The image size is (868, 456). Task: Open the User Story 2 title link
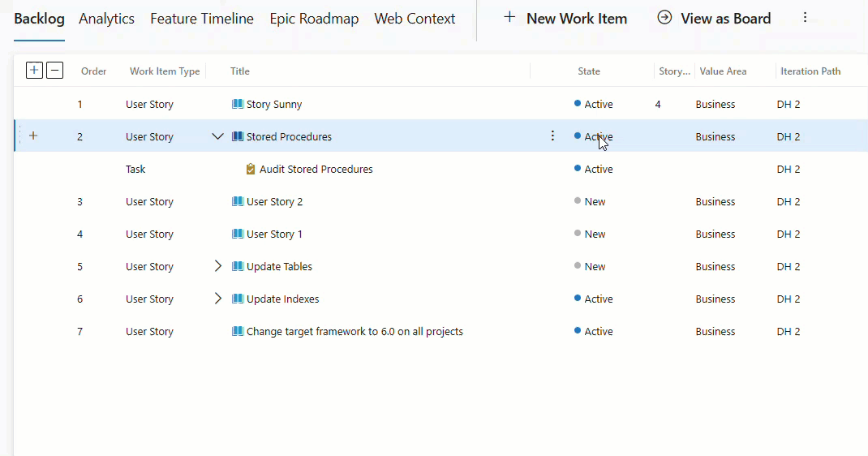(x=274, y=201)
